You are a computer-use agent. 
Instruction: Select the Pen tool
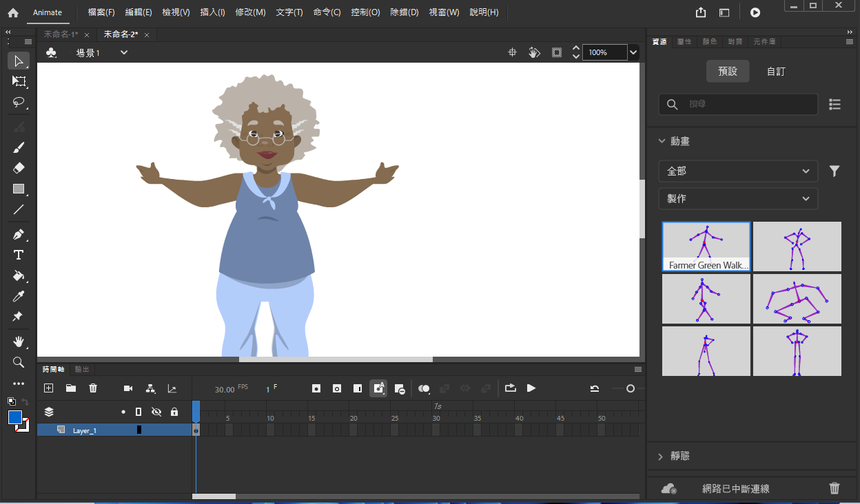[x=19, y=235]
